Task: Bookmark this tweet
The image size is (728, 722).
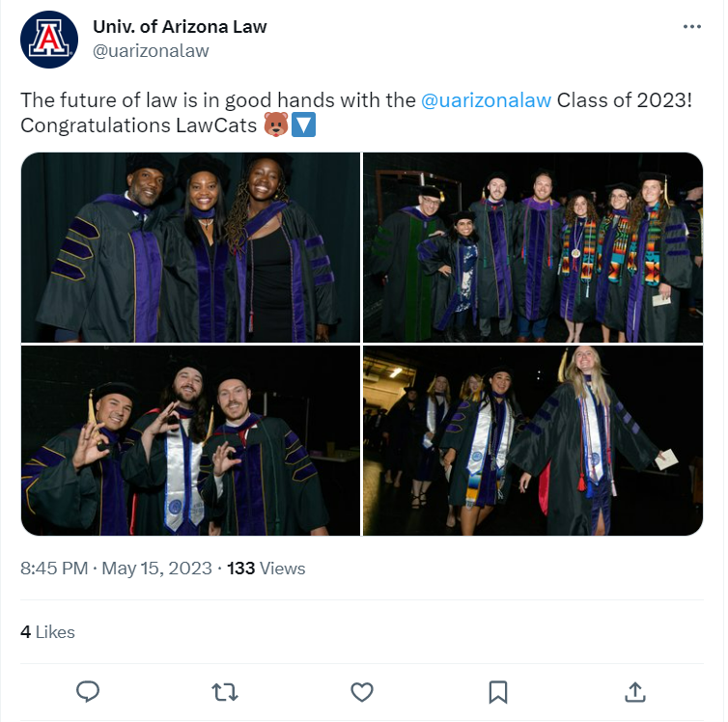Action: click(x=498, y=691)
